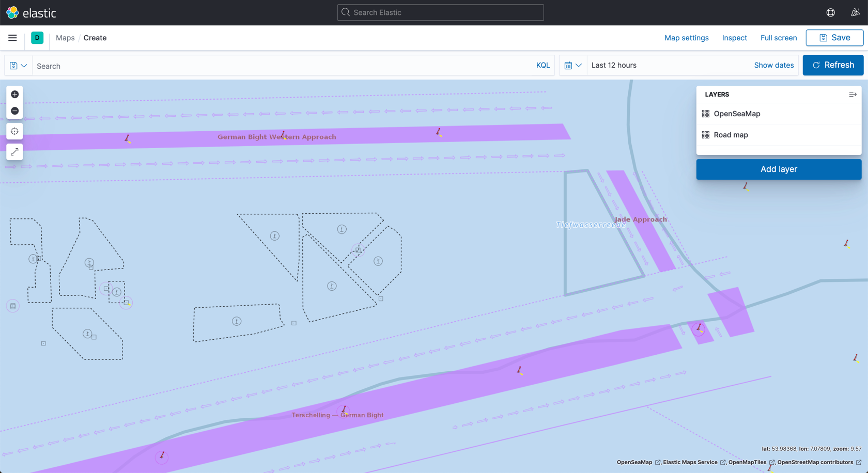The height and width of the screenshot is (473, 868).
Task: Select the Road map layer
Action: point(731,135)
